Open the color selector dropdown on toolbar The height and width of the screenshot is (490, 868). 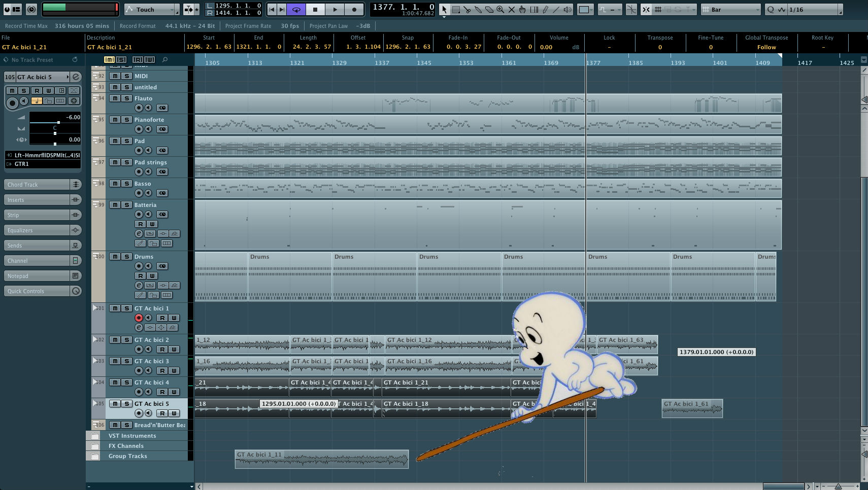586,9
